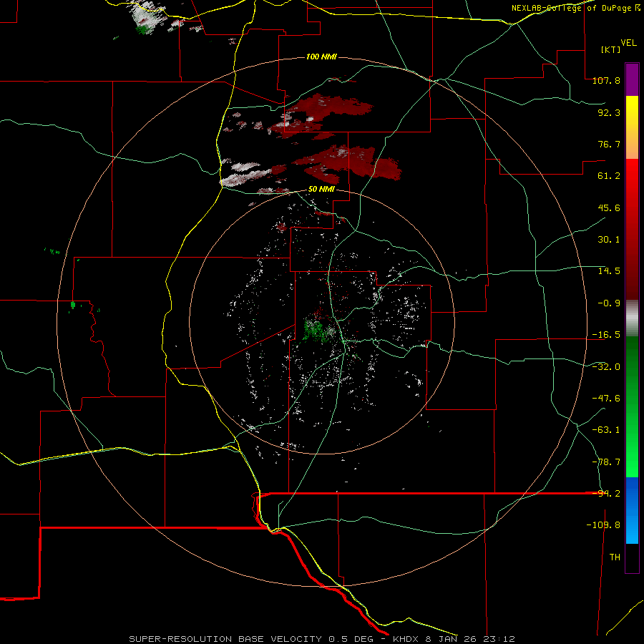Click the -78.7 velocity scale value
Image resolution: width=644 pixels, height=644 pixels.
tap(606, 462)
